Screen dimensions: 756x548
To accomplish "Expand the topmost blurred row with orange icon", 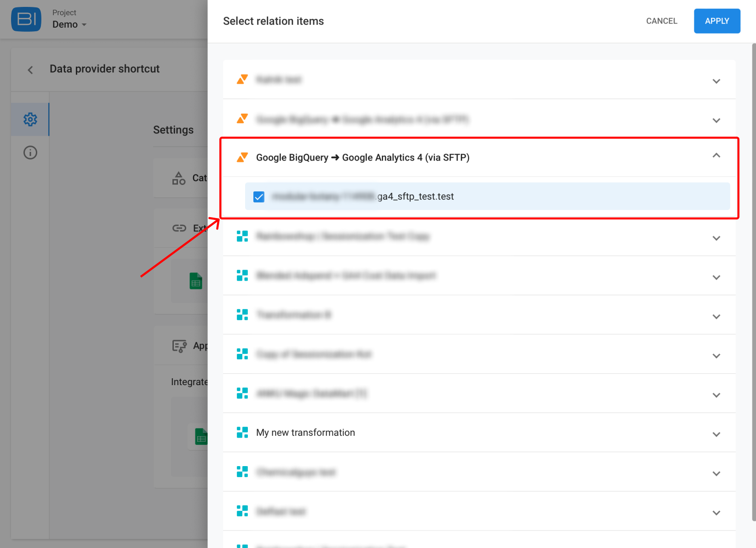I will [716, 81].
